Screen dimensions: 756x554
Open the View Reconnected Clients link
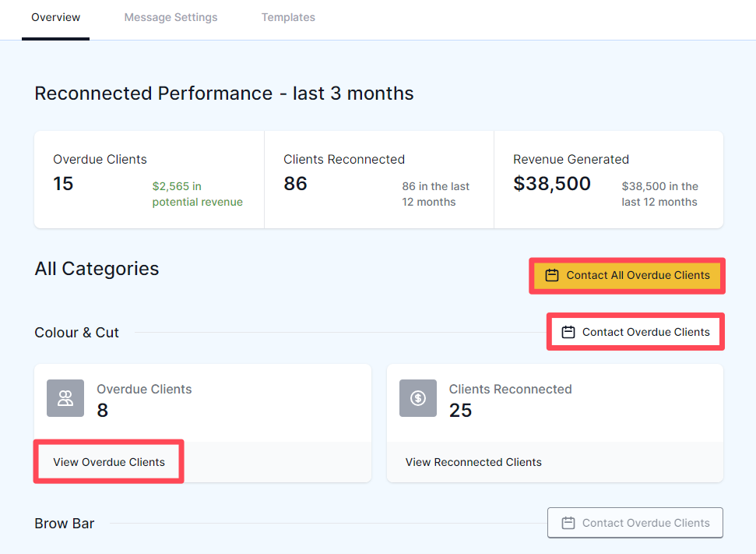(x=473, y=462)
